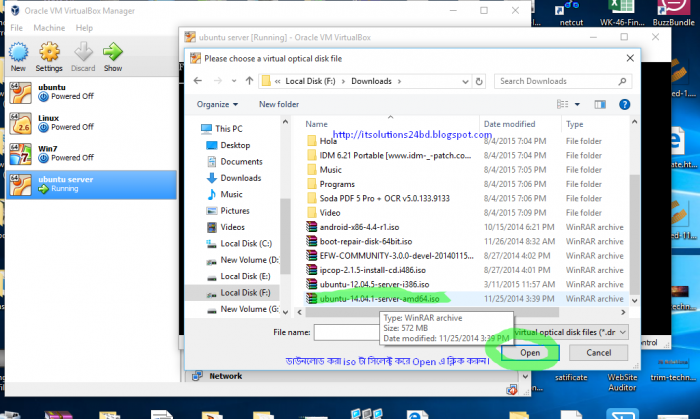This screenshot has height=419, width=700.
Task: Sort by Date modified column header
Action: point(509,124)
